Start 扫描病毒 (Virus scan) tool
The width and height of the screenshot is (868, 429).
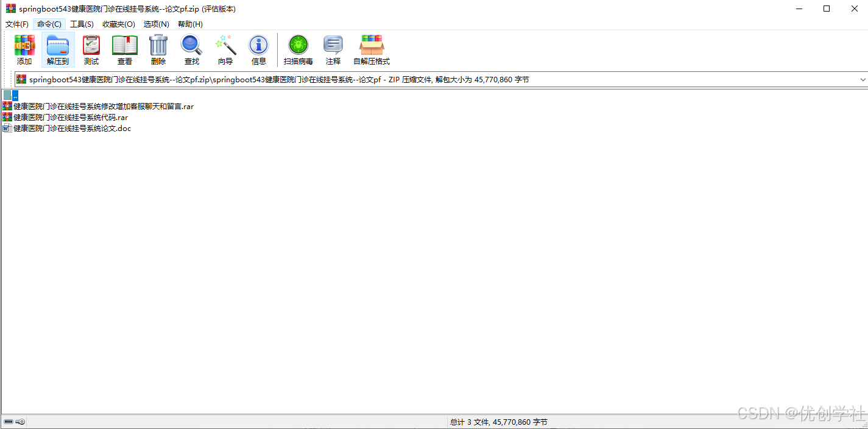(298, 49)
